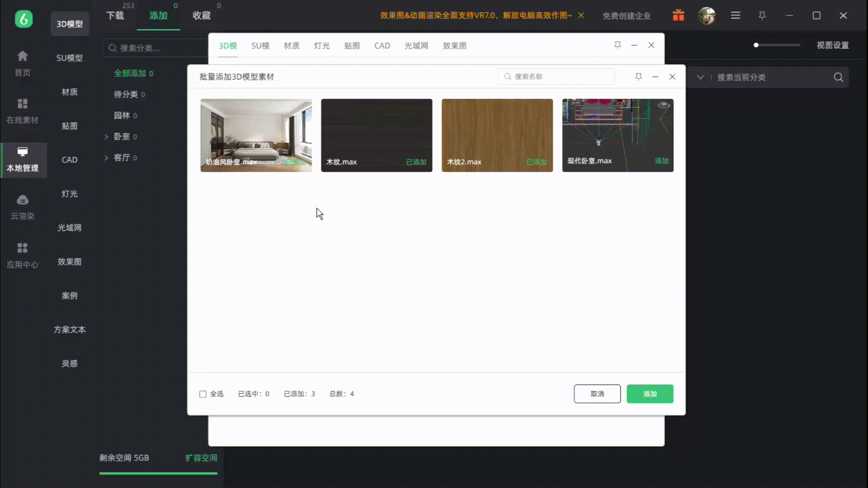Select CAD in the sidebar
Image resolution: width=868 pixels, height=488 pixels.
(70, 160)
